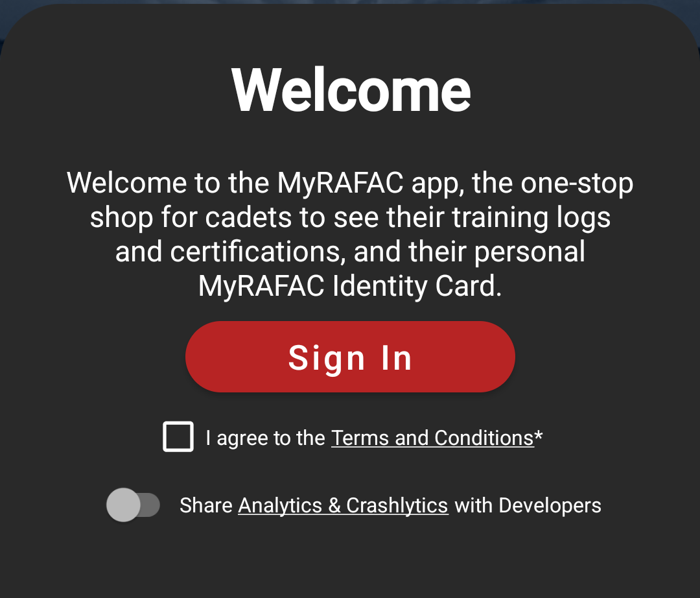Click the Welcome heading
700x598 pixels.
351,90
